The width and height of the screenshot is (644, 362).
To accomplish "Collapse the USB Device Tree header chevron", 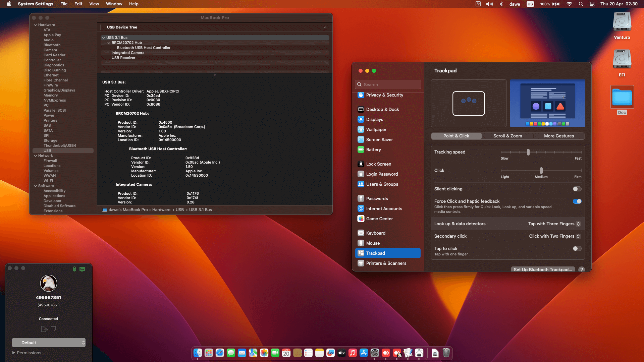I will 325,27.
